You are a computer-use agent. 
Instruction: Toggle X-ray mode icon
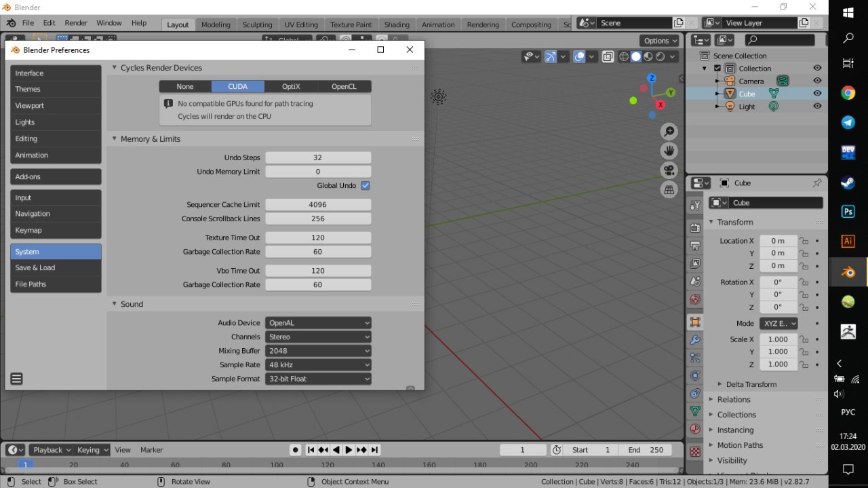pyautogui.click(x=608, y=57)
